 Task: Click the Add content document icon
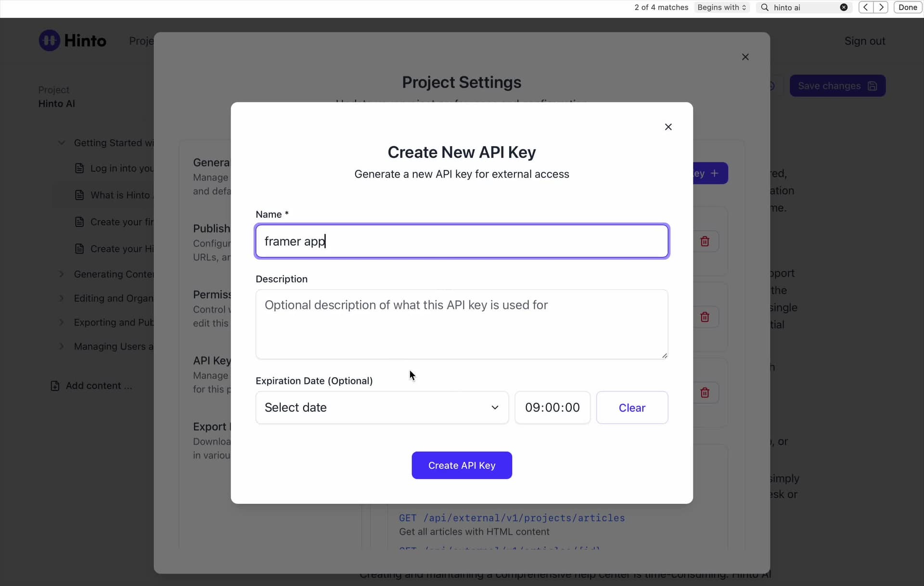(55, 386)
